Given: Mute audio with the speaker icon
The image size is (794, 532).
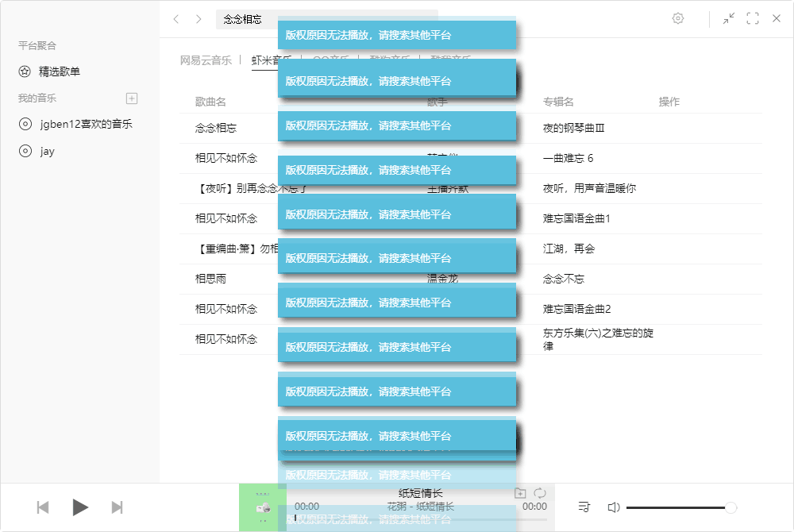Looking at the screenshot, I should click(614, 507).
